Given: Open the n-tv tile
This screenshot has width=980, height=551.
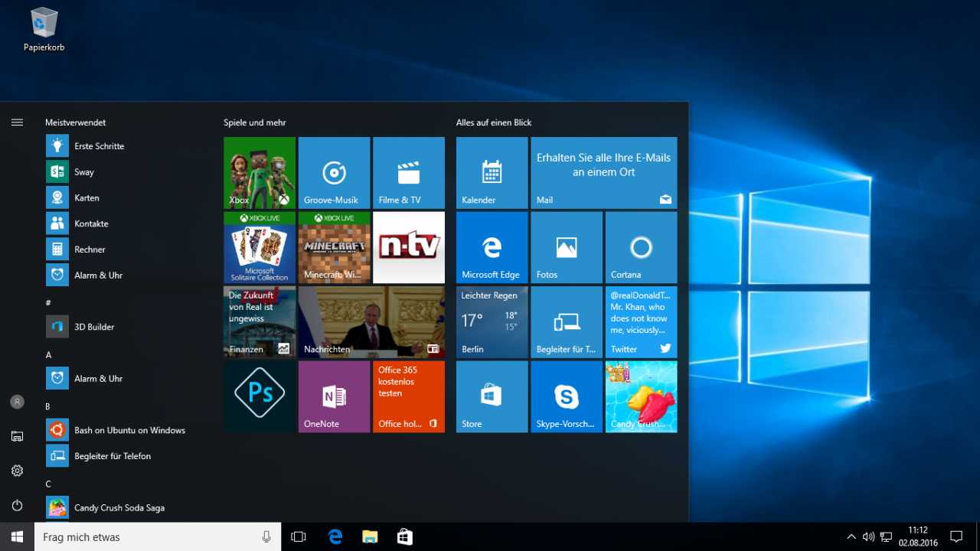Looking at the screenshot, I should pos(409,248).
